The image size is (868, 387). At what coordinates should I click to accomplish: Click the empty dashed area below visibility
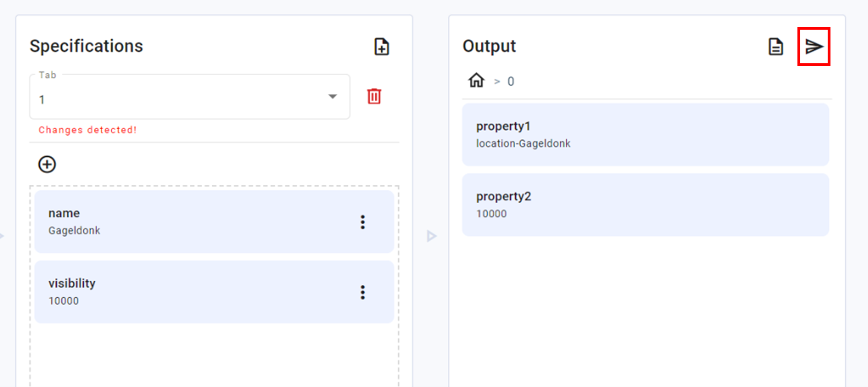[x=214, y=356]
